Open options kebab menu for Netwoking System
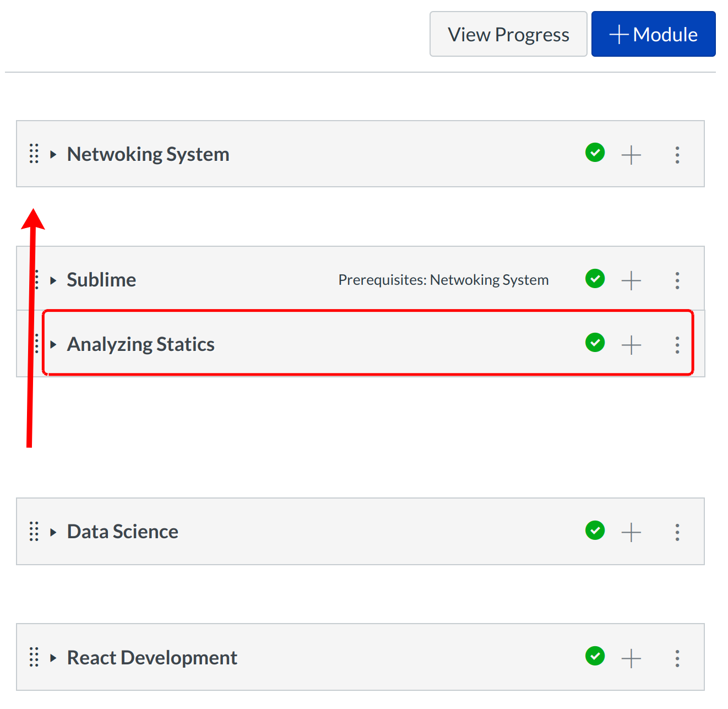The image size is (728, 709). pos(677,155)
